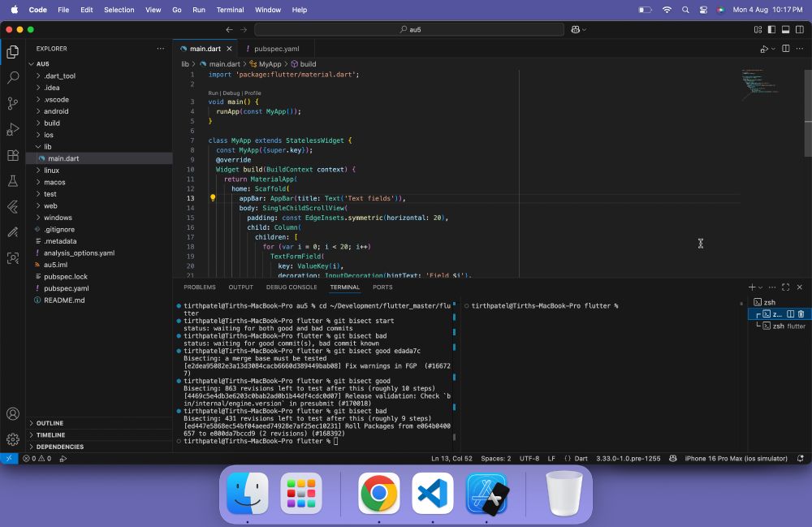Open the terminal launch profile dropdown arrow
This screenshot has width=812, height=527.
pos(760,287)
